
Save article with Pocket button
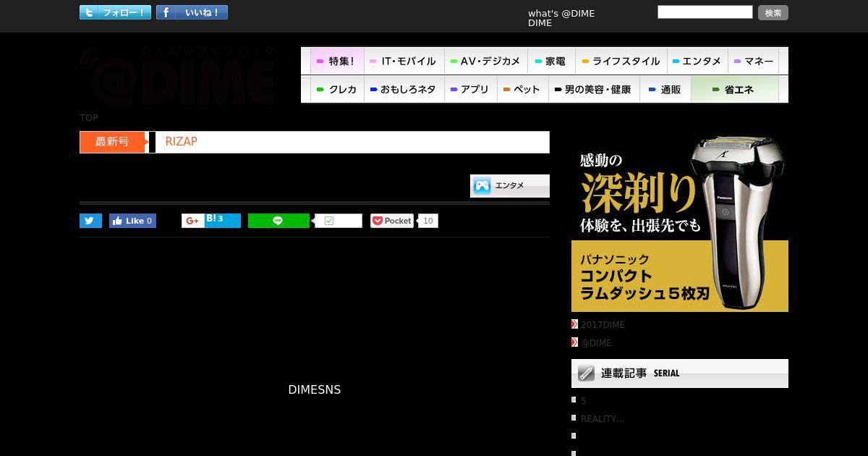pyautogui.click(x=391, y=221)
